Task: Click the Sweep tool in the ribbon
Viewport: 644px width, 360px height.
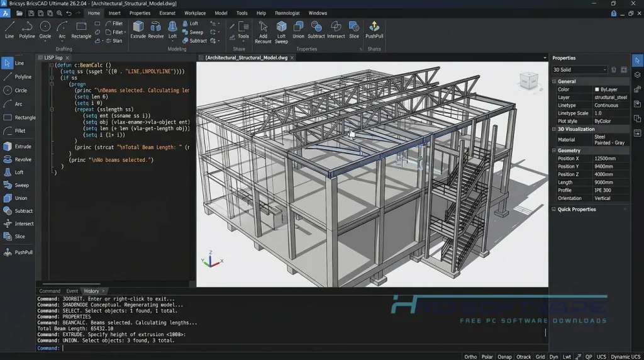Action: (193, 32)
